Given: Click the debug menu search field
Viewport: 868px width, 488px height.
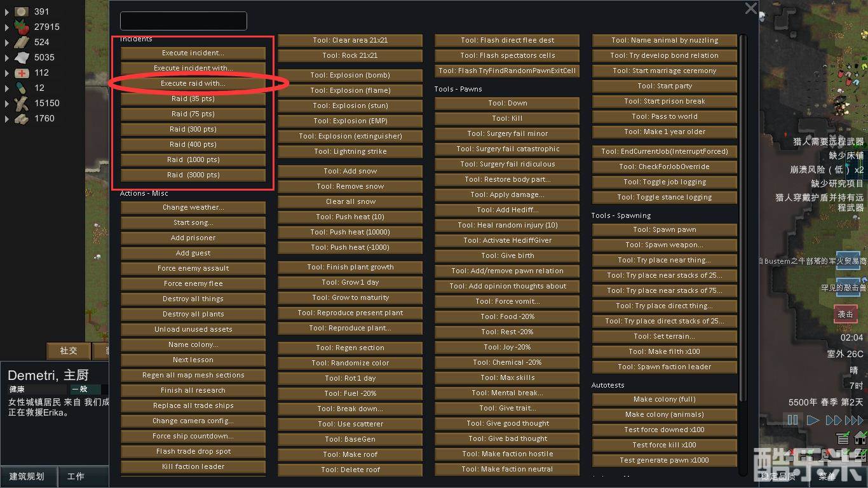Looking at the screenshot, I should point(184,21).
